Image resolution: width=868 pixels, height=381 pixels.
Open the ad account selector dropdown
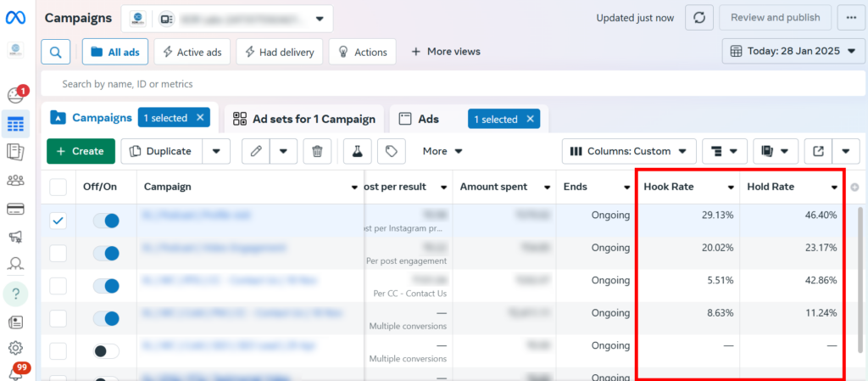(x=227, y=19)
